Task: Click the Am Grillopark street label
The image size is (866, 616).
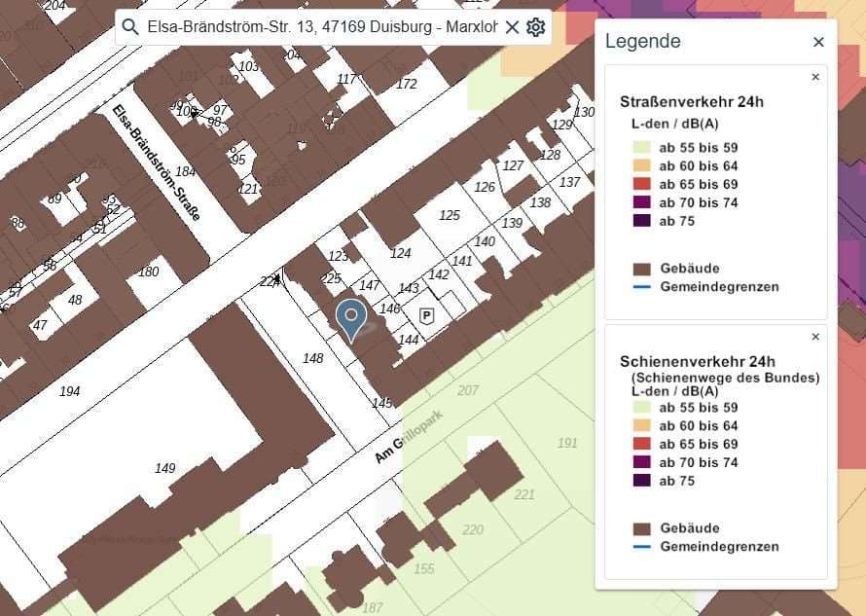Action: [x=409, y=435]
